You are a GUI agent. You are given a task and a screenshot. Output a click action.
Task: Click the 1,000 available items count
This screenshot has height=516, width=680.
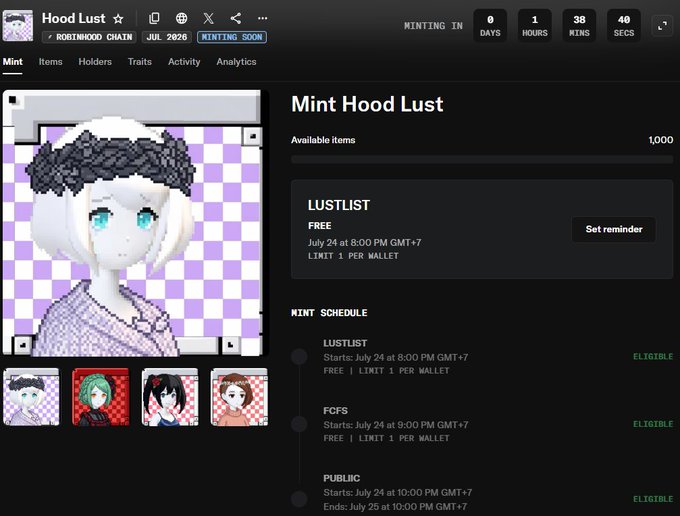point(661,140)
